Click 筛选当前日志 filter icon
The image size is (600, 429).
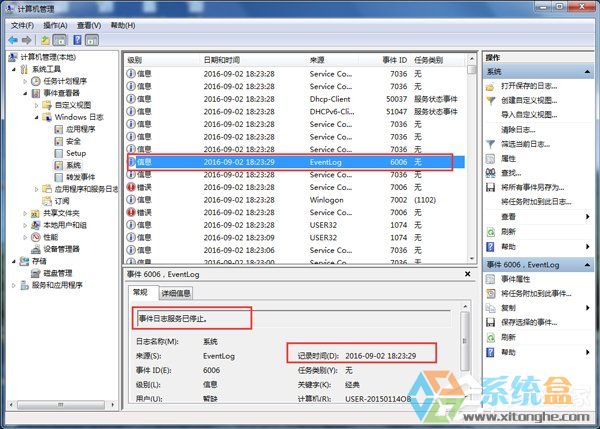[x=491, y=144]
